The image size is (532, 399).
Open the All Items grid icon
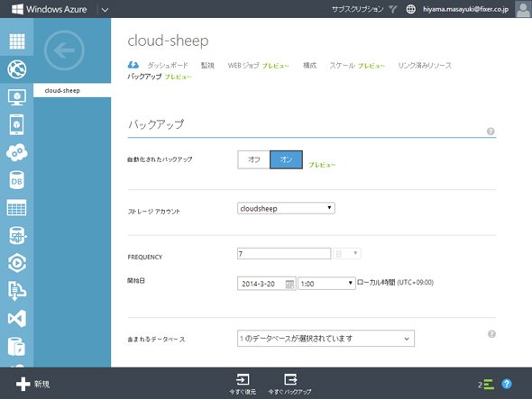16,41
